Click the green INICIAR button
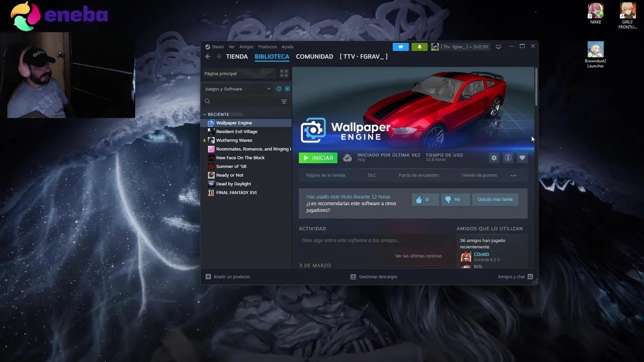The width and height of the screenshot is (644, 362). (318, 158)
